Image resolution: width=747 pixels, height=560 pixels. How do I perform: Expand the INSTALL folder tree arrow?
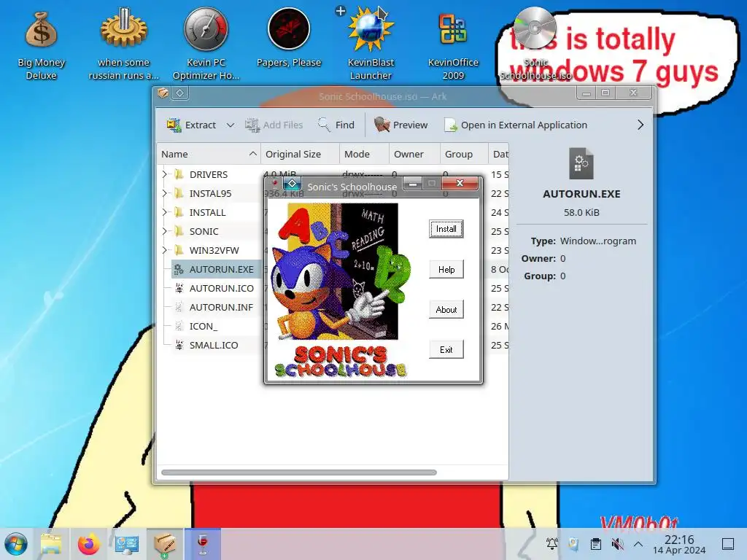pos(165,212)
